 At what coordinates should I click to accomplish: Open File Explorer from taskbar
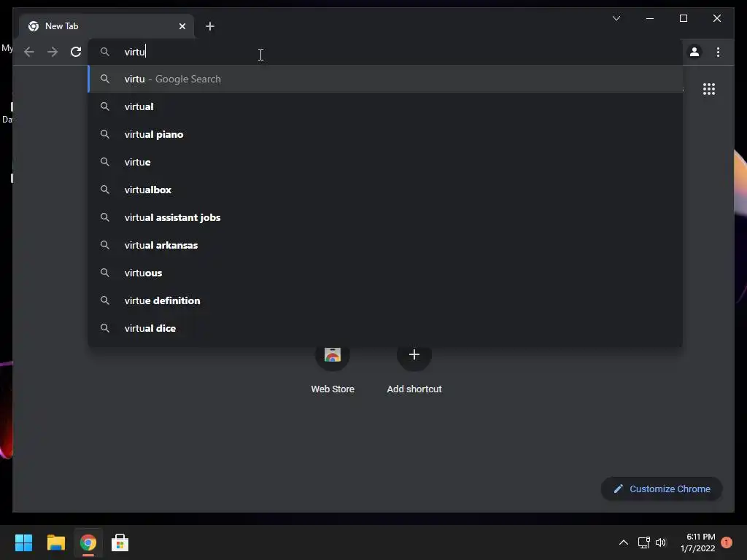[x=55, y=542]
